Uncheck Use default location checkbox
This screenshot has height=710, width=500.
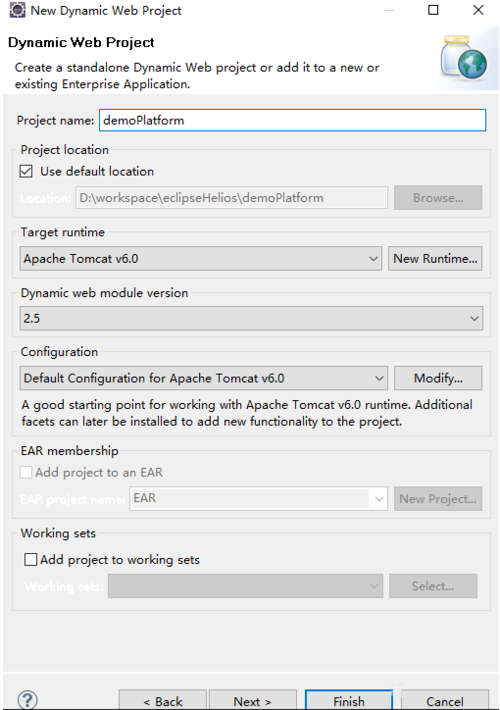(x=26, y=172)
